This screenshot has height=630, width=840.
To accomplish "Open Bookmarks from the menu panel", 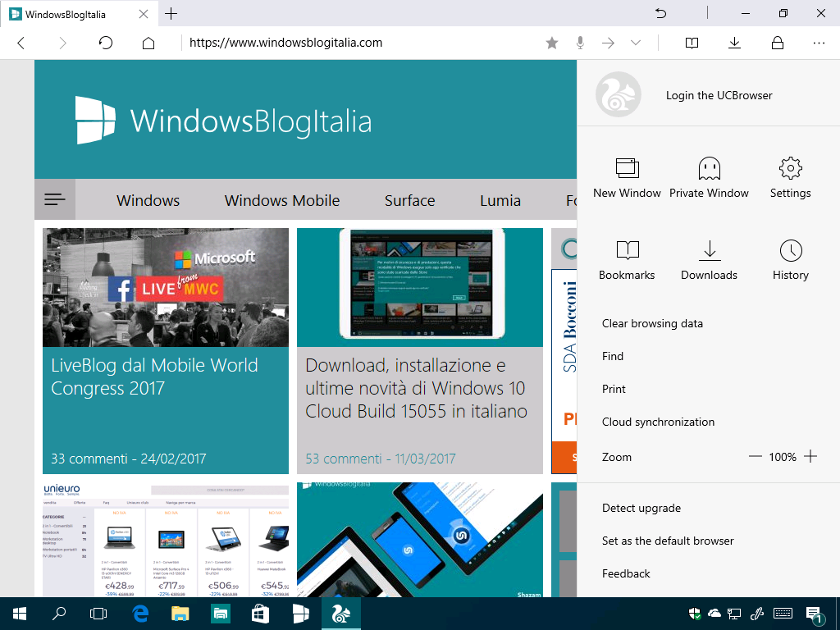I will 627,260.
